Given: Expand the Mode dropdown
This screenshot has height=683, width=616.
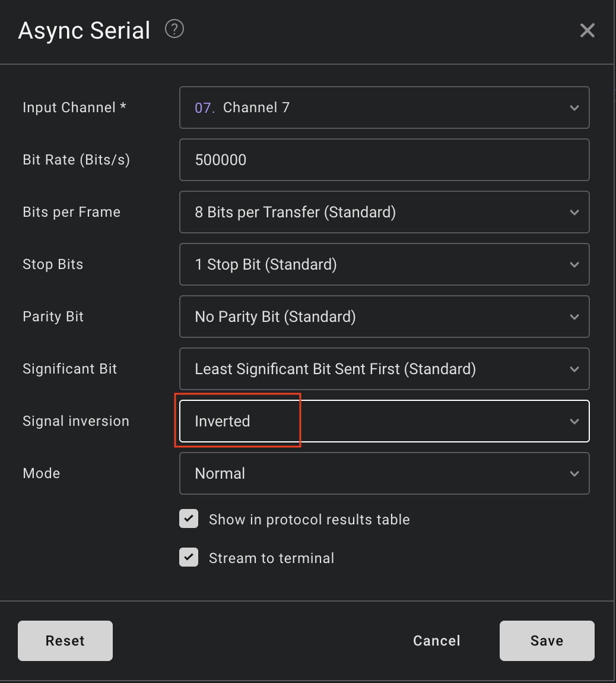Looking at the screenshot, I should 383,473.
